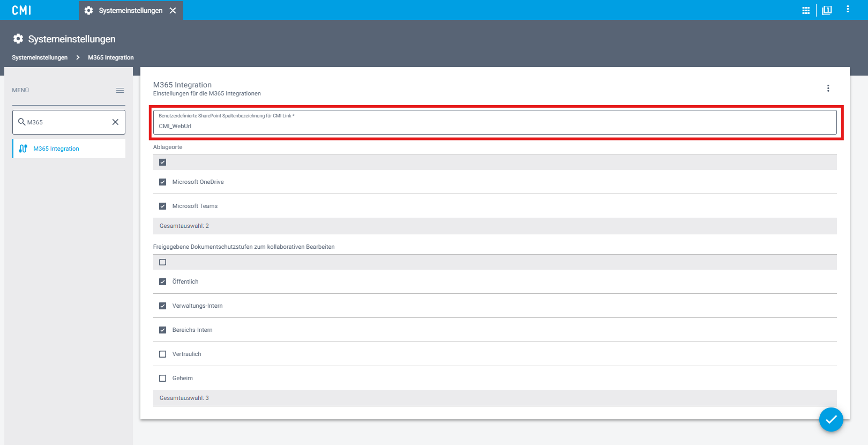Enable the Geheim checkbox
This screenshot has width=868, height=445.
163,379
